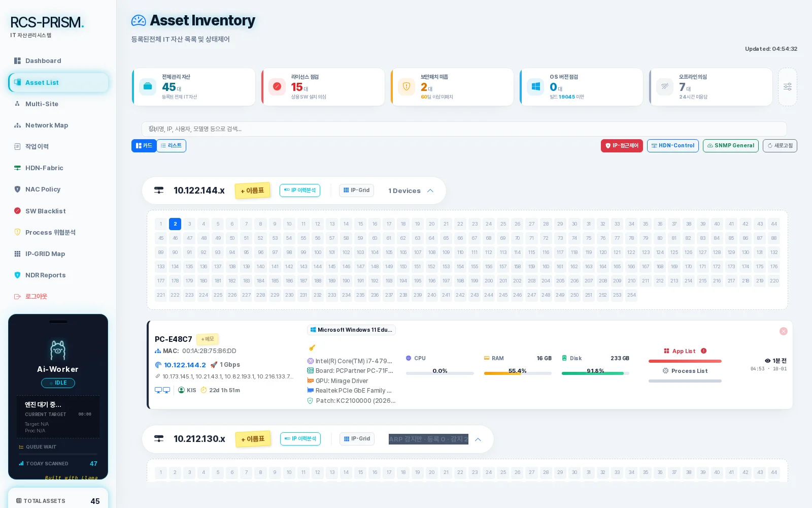Open Multi-Site in the sidebar
Viewport: 812px width, 508px height.
58,104
